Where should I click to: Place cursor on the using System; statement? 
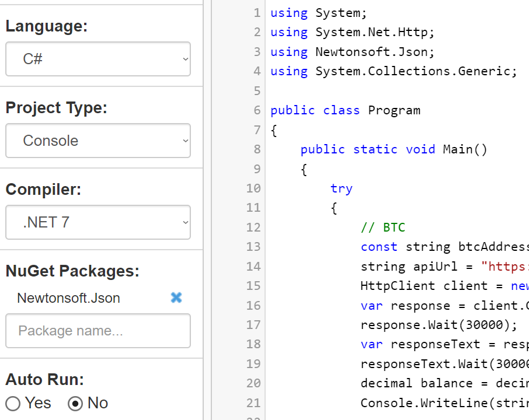(318, 12)
